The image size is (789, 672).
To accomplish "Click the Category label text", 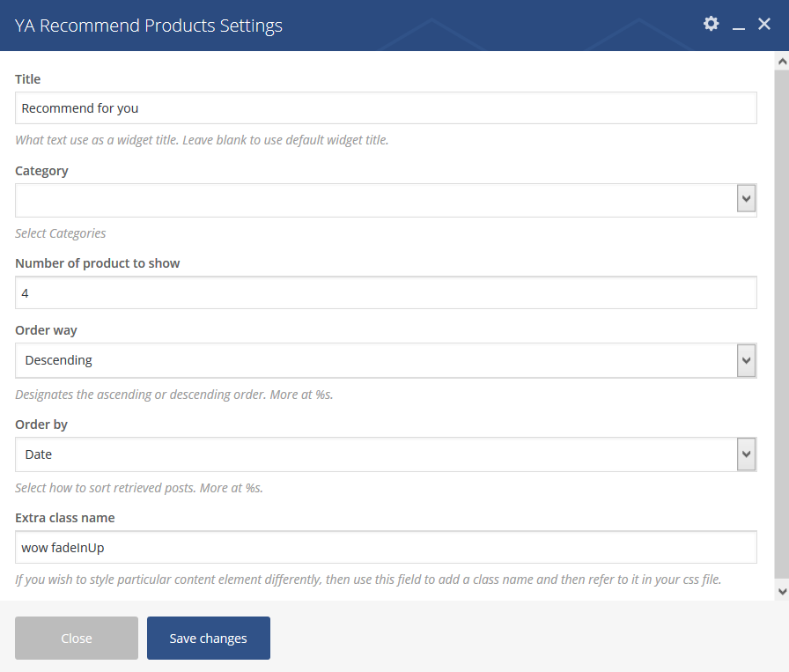I will pyautogui.click(x=41, y=171).
